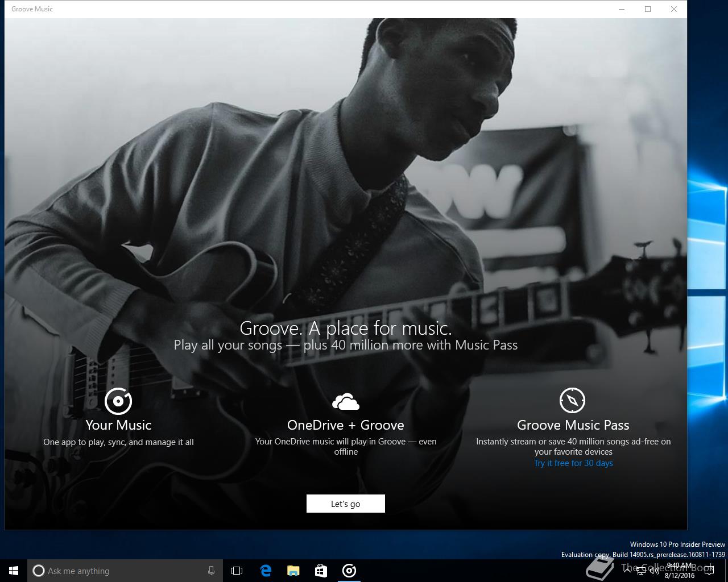This screenshot has width=728, height=582.
Task: Click the Groove. A place for music. headline
Action: tap(346, 328)
